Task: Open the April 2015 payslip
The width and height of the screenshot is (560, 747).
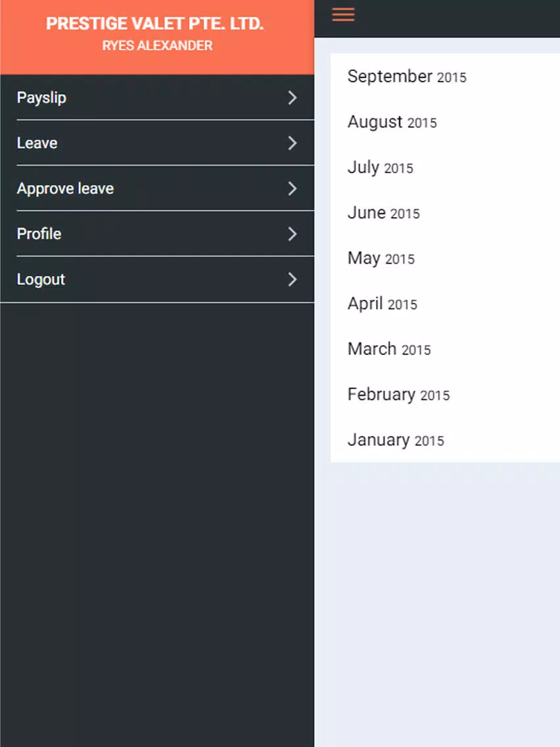Action: click(445, 304)
